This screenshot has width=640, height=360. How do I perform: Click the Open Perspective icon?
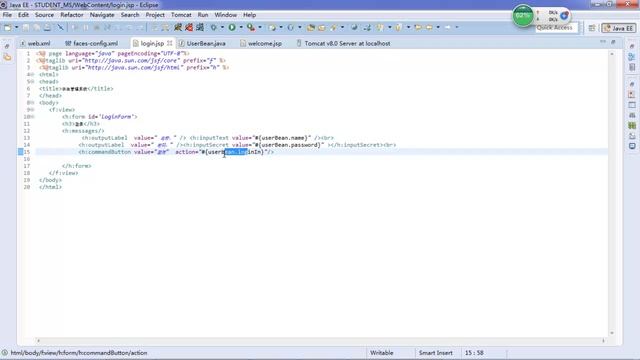pyautogui.click(x=592, y=28)
